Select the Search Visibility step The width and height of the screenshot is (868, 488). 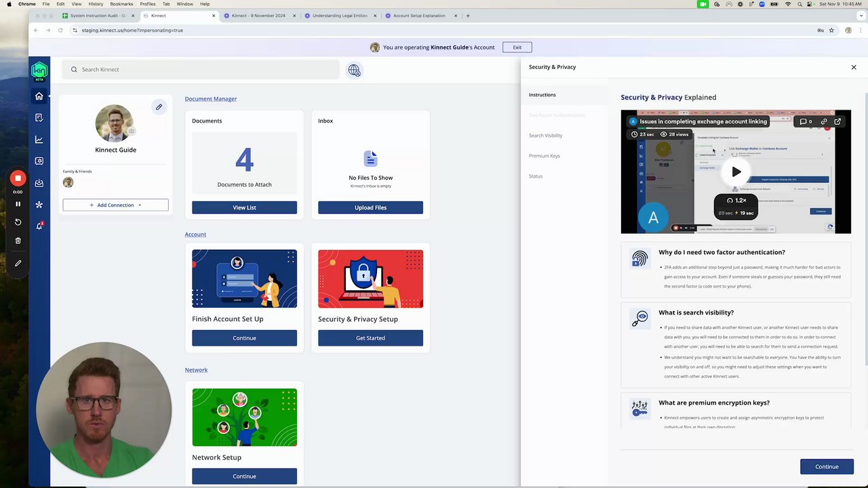coord(546,136)
